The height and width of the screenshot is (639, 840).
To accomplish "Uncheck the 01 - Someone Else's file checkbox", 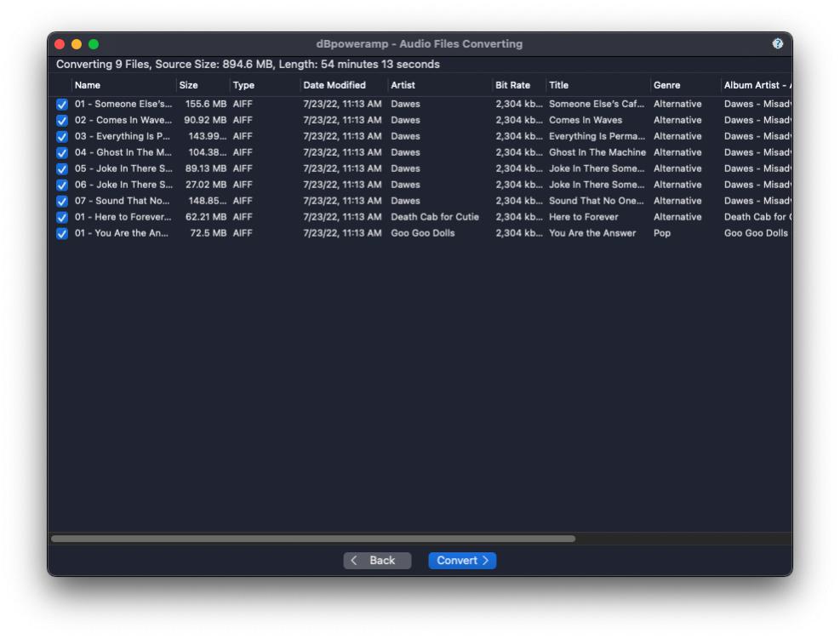I will click(x=62, y=105).
